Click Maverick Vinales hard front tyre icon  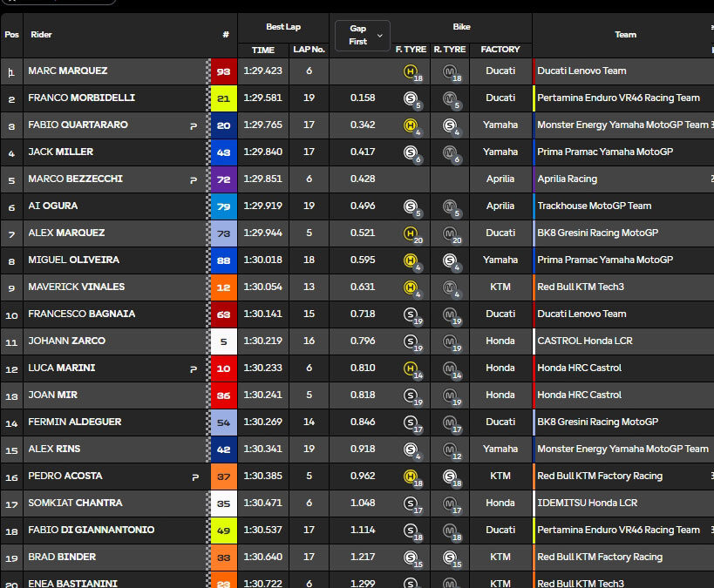pos(411,287)
